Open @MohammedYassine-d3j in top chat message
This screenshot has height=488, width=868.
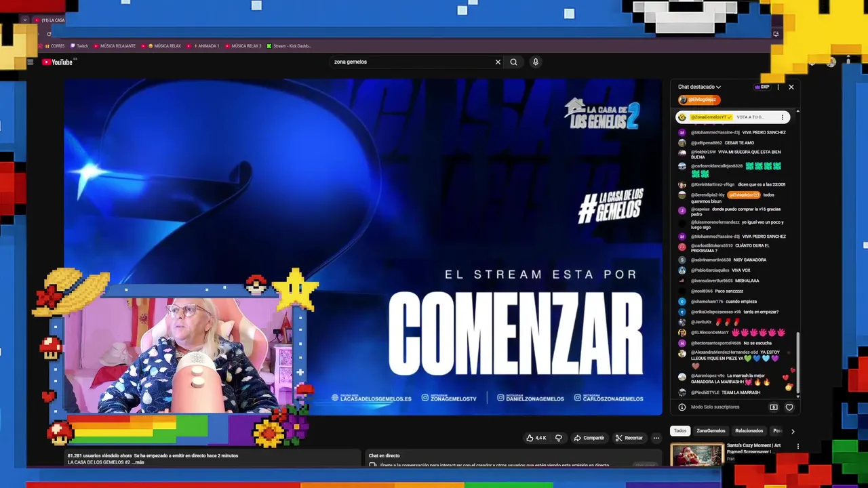click(x=715, y=132)
